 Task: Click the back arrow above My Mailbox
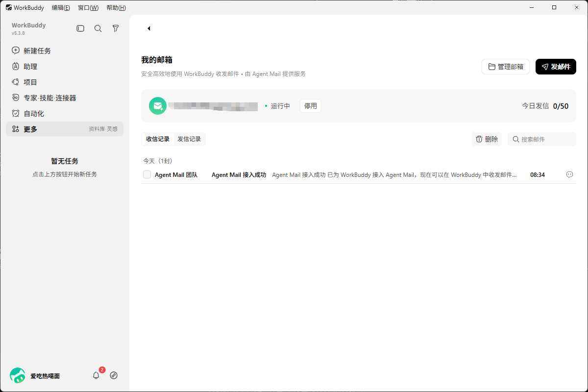coord(148,28)
